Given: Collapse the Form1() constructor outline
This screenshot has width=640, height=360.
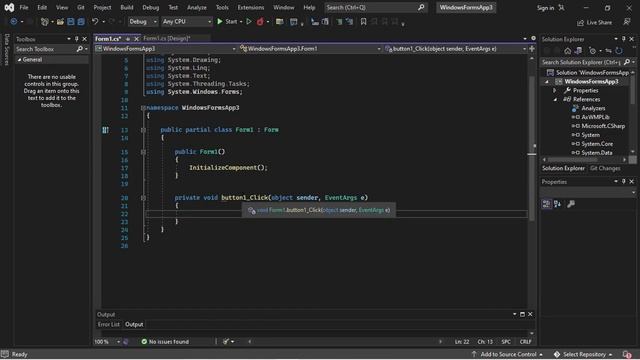Looking at the screenshot, I should [x=143, y=152].
